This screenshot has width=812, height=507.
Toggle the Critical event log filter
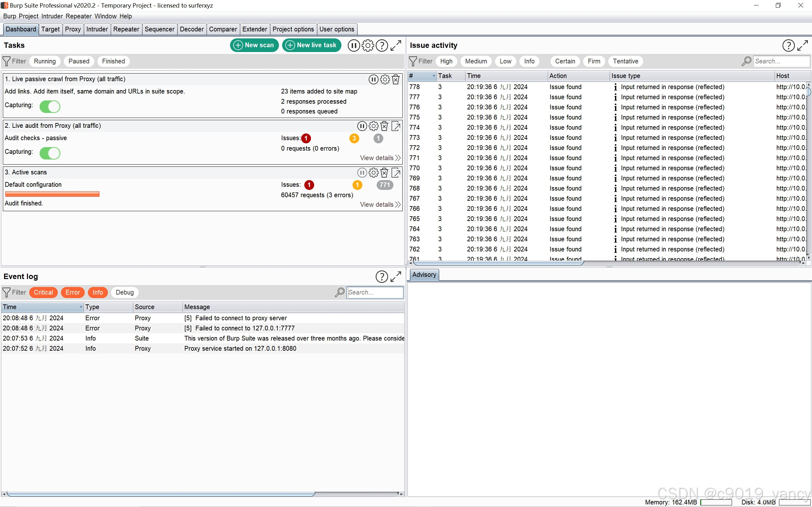coord(43,292)
